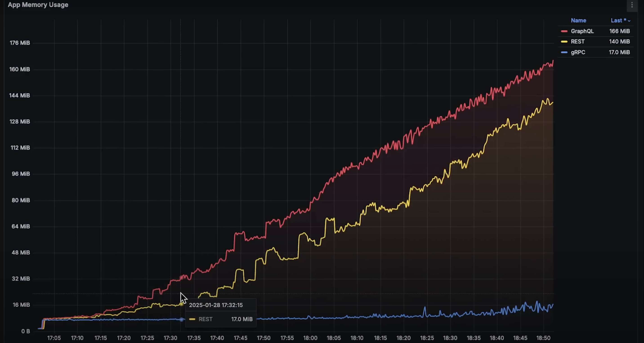644x343 pixels.
Task: Open App Memory Usage panel title menu
Action: [38, 5]
